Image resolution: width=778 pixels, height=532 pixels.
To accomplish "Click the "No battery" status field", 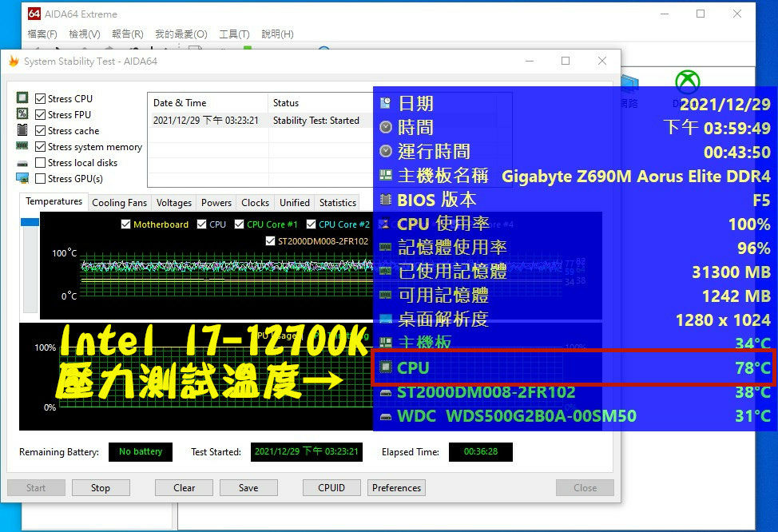I will pyautogui.click(x=141, y=451).
